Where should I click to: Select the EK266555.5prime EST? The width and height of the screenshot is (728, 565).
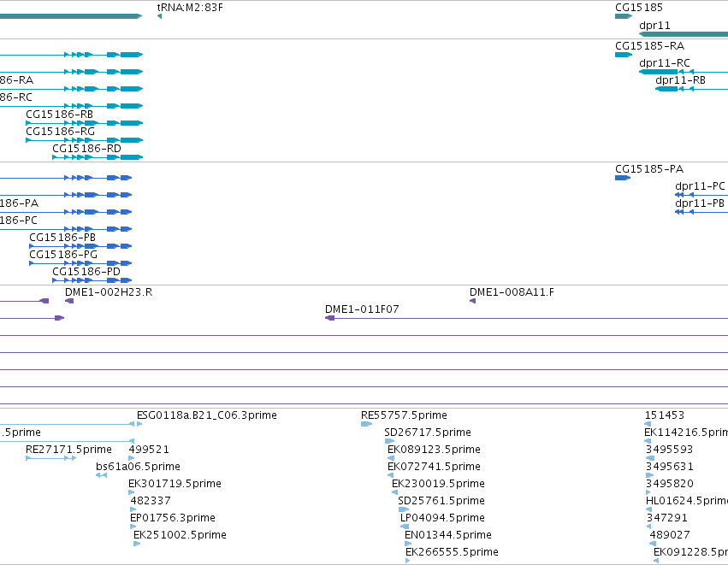pos(453,552)
